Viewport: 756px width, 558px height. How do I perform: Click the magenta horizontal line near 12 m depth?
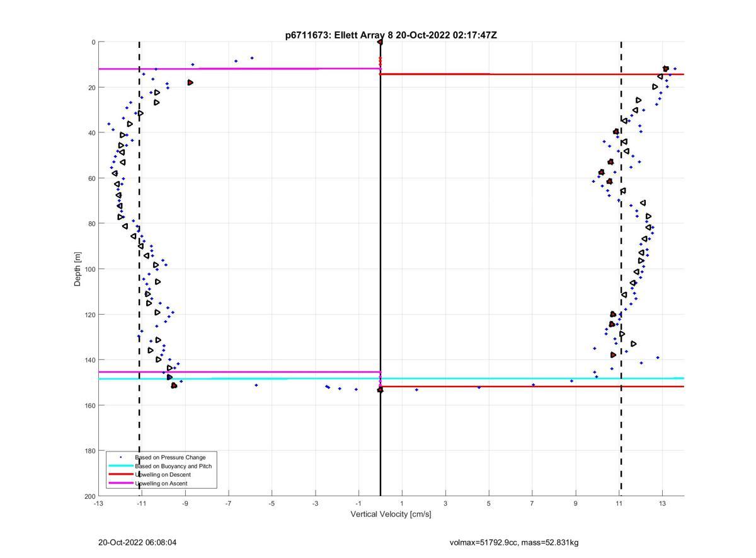click(x=239, y=69)
